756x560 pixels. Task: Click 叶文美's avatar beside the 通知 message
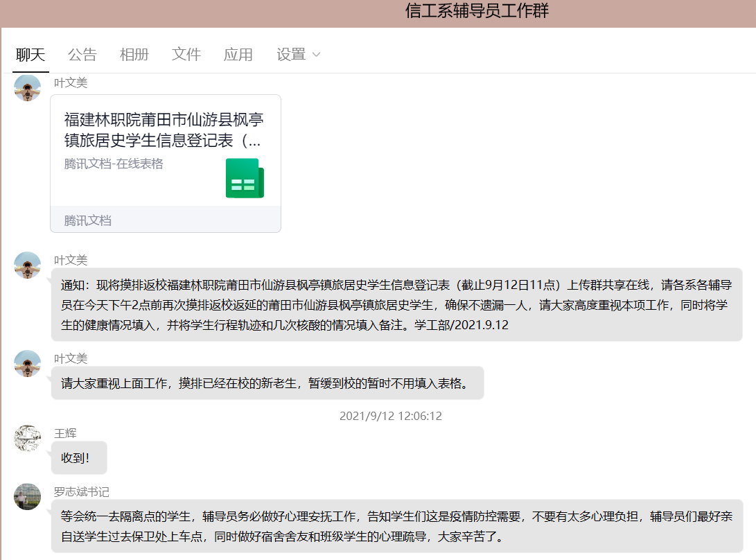pos(28,265)
